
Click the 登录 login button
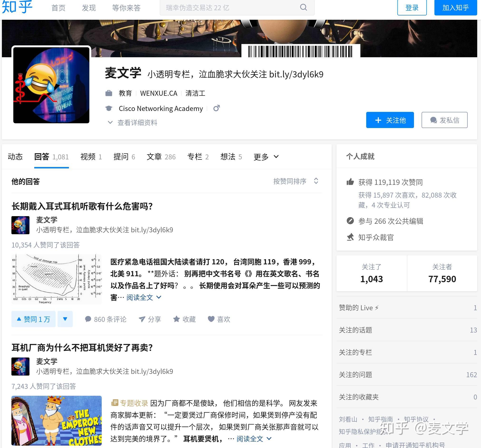(x=412, y=8)
